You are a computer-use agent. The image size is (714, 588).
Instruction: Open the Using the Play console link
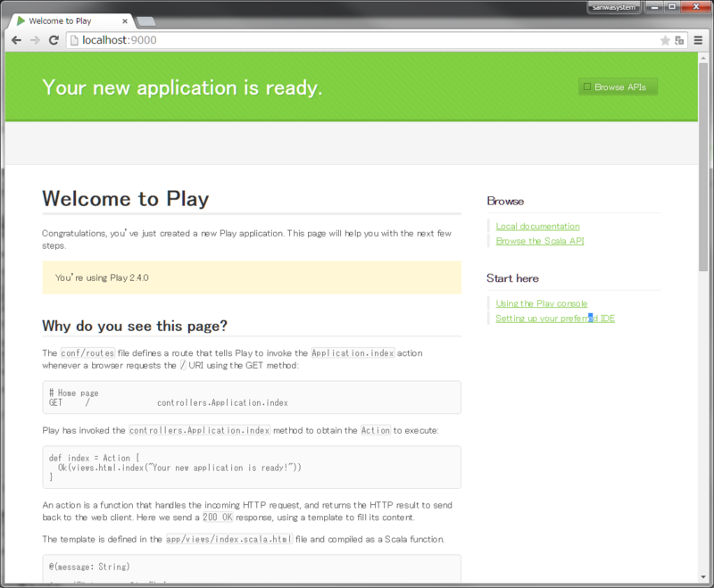tap(542, 303)
